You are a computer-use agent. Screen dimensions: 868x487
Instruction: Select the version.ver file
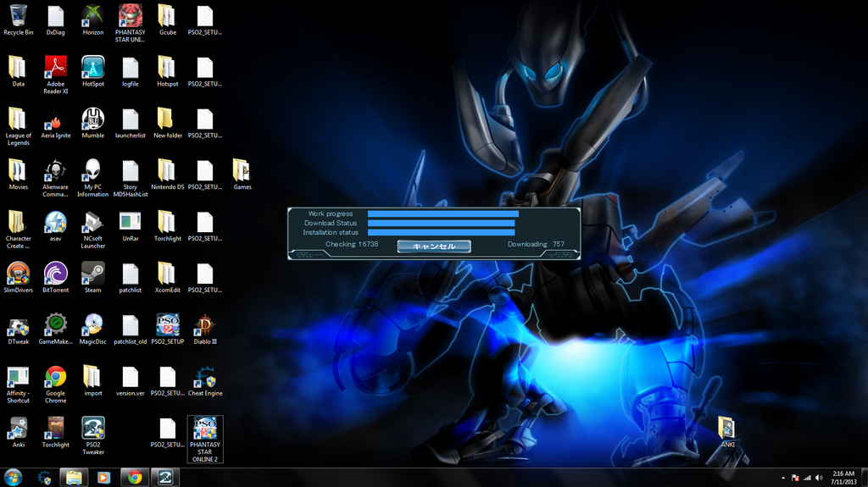[x=130, y=381]
